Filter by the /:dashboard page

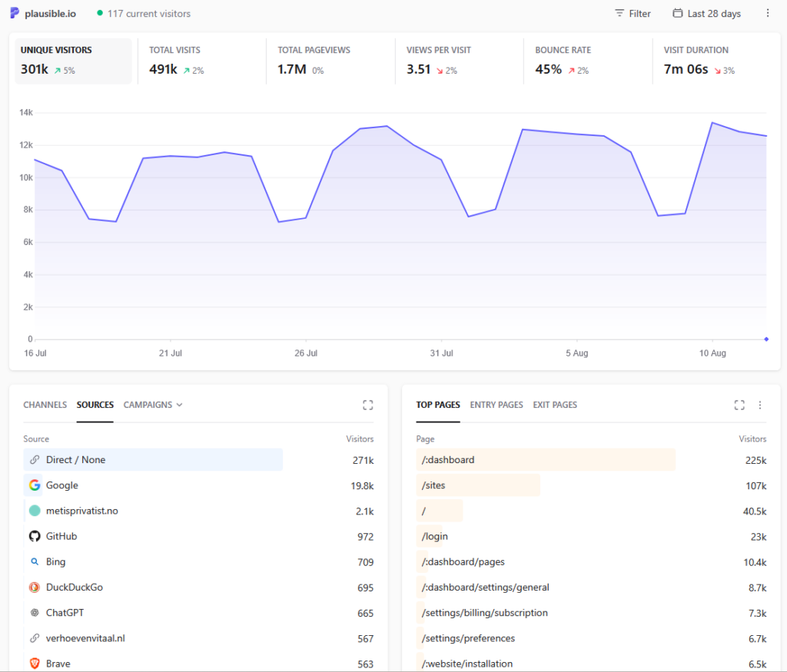pyautogui.click(x=448, y=460)
